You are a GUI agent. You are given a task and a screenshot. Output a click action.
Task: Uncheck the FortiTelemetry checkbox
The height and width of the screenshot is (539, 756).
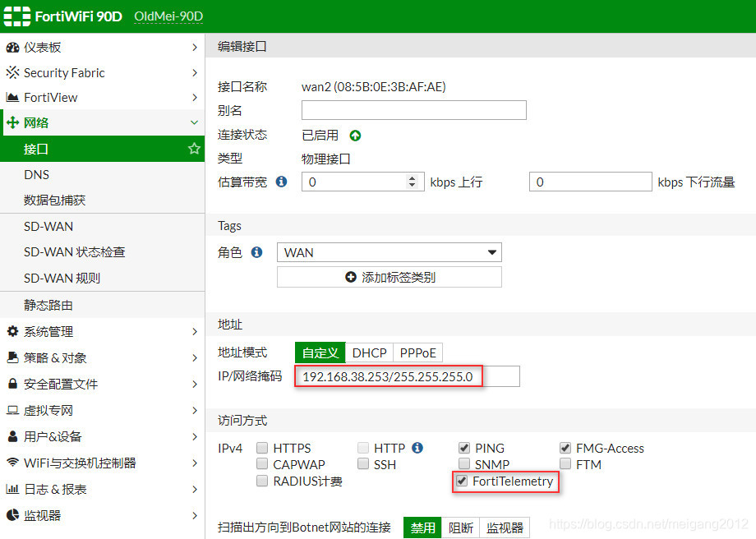coord(462,481)
